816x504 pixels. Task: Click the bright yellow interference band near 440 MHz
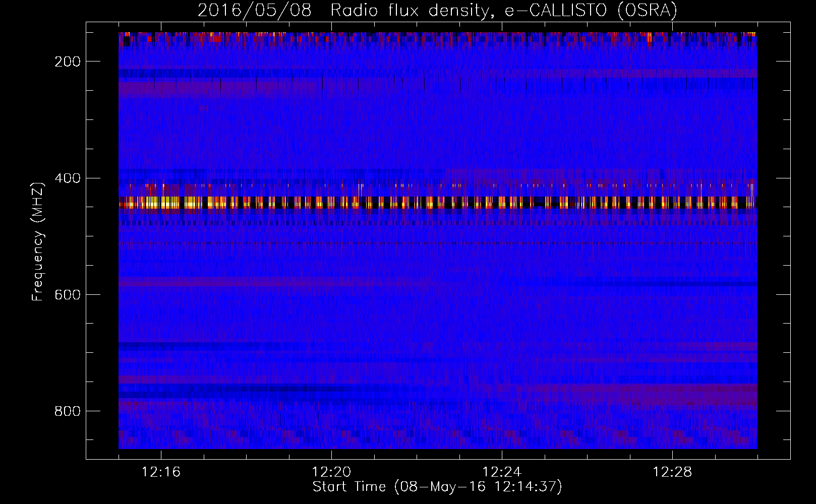438,203
